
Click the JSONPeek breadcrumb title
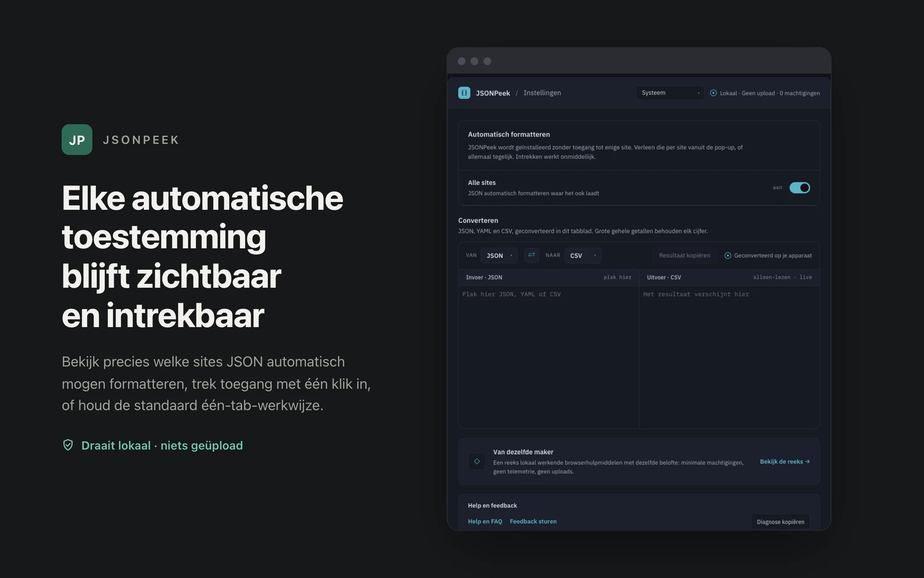coord(493,93)
